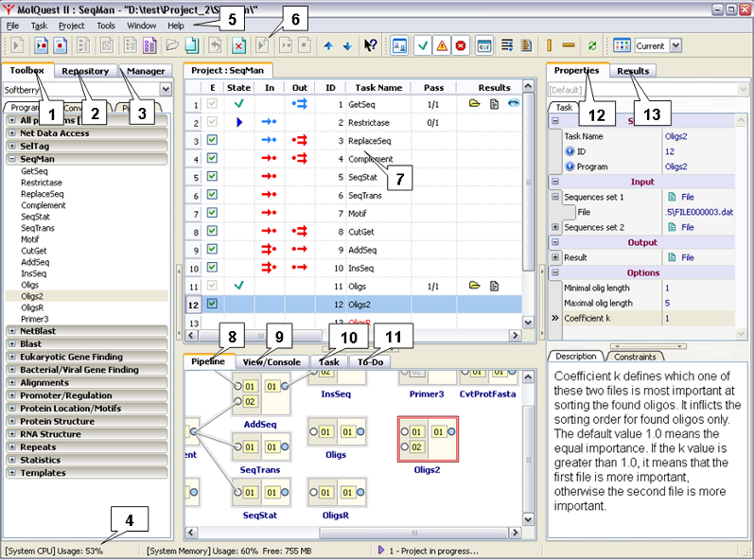Expand the Eukaryotic Gene Finding group
This screenshot has width=754, height=560.
point(12,357)
